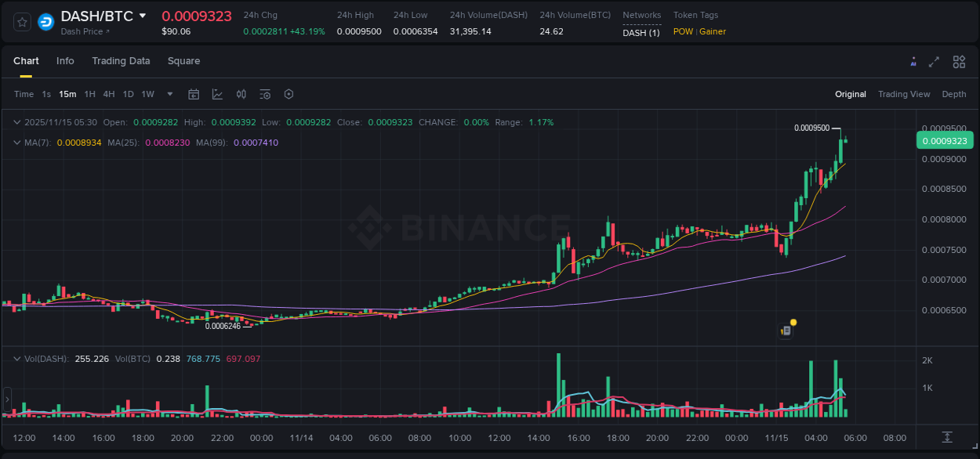The height and width of the screenshot is (459, 980).
Task: Open the Info tab
Action: coord(65,60)
